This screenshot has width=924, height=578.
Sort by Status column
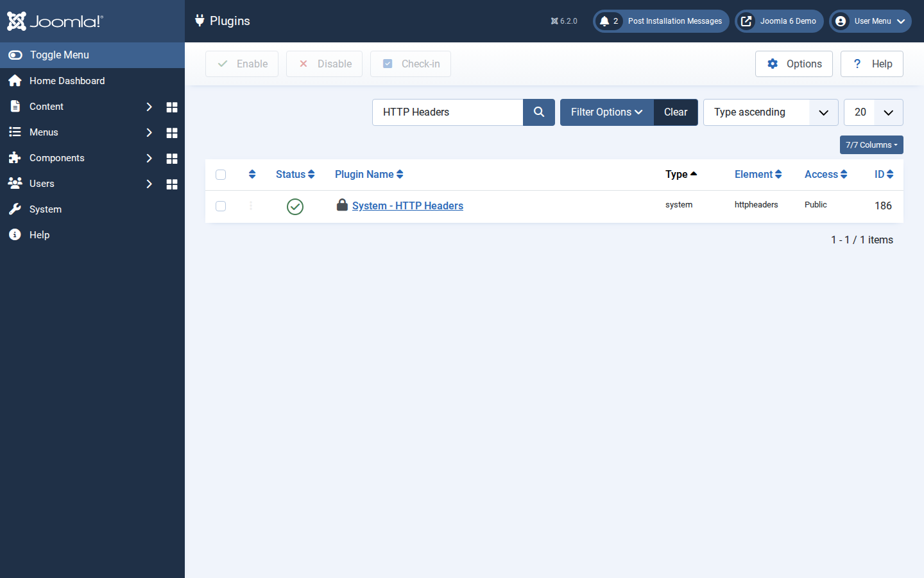tap(295, 175)
